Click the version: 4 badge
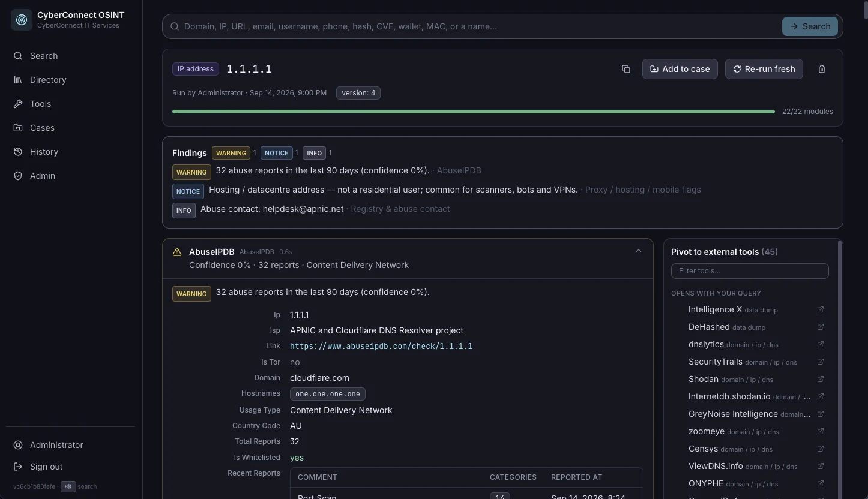The image size is (868, 499). coord(358,93)
